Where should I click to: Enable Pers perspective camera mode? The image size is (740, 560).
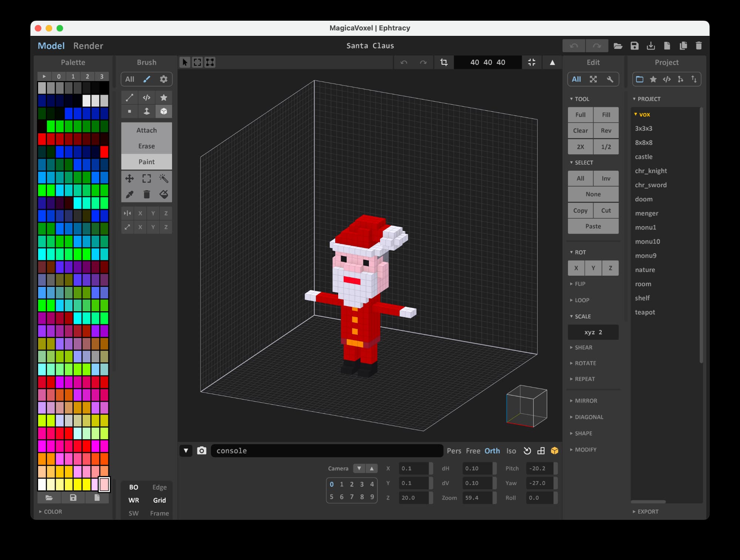click(454, 450)
